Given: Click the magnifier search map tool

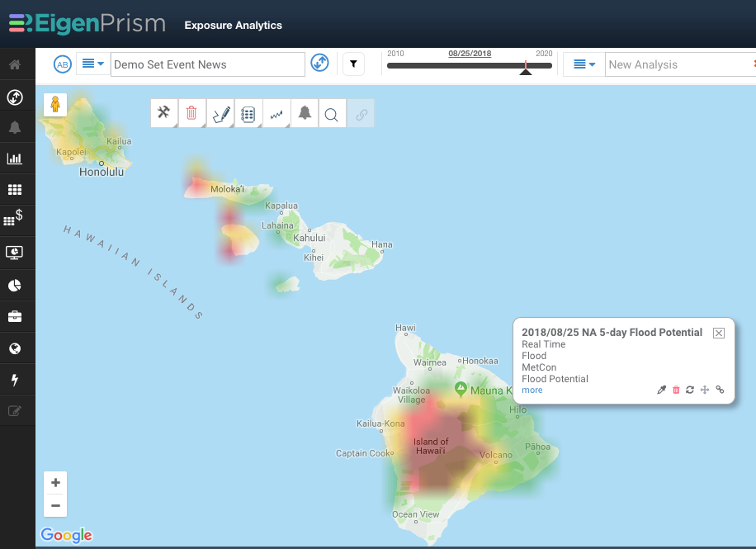Looking at the screenshot, I should (332, 114).
